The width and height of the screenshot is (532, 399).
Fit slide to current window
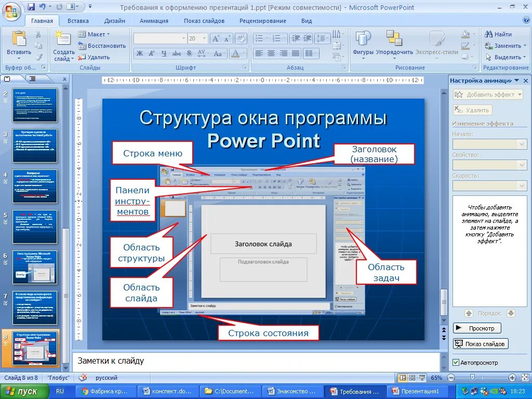pyautogui.click(x=525, y=378)
